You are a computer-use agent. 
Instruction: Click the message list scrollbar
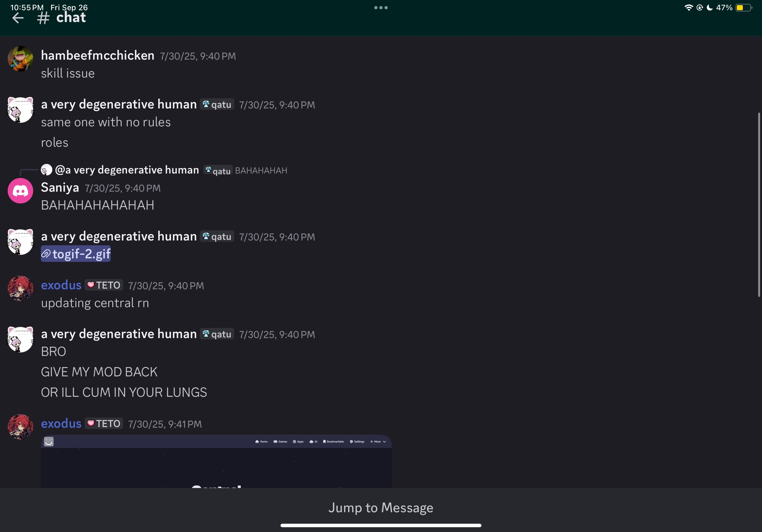point(758,205)
